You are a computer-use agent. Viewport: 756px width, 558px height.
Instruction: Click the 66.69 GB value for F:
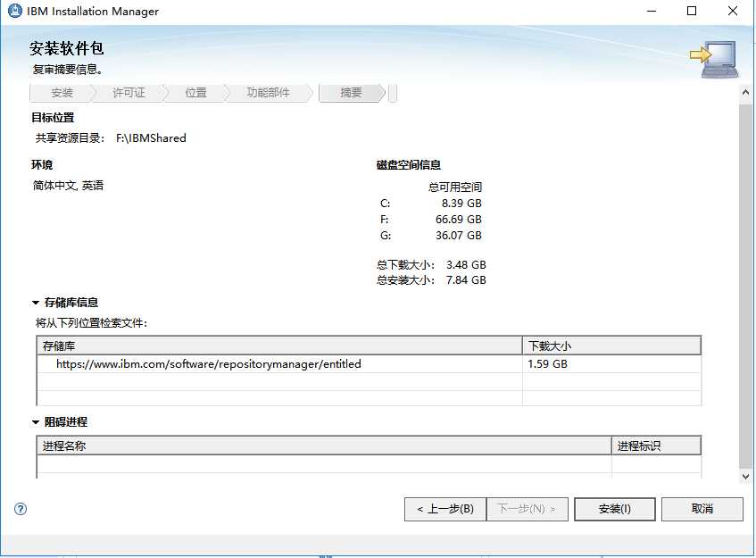click(x=459, y=220)
